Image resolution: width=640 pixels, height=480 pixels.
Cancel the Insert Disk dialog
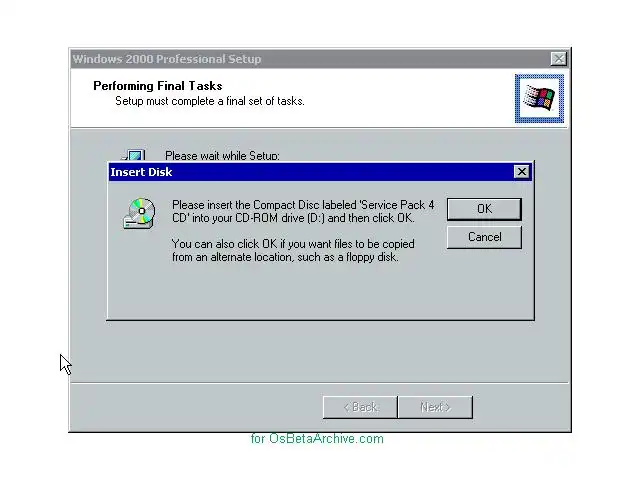click(484, 237)
